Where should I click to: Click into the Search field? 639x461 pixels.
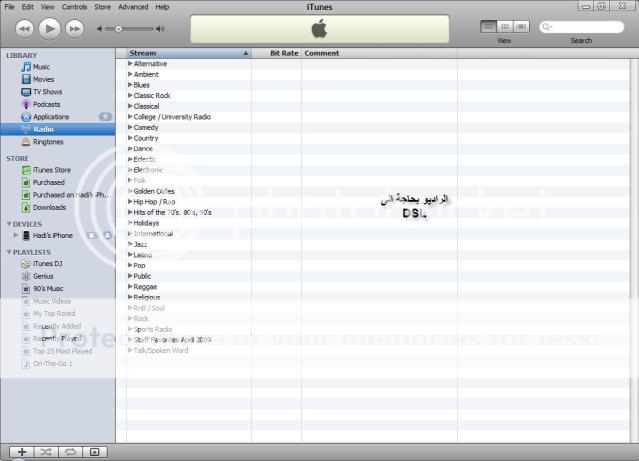click(x=582, y=27)
